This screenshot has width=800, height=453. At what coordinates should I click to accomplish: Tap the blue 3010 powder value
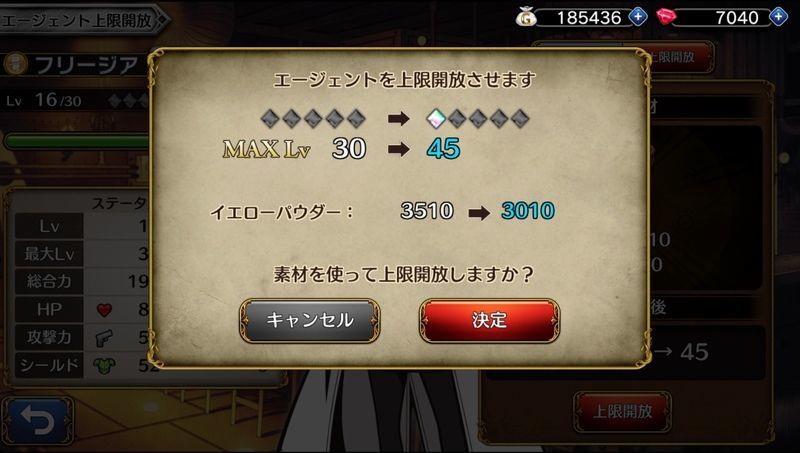tap(528, 211)
